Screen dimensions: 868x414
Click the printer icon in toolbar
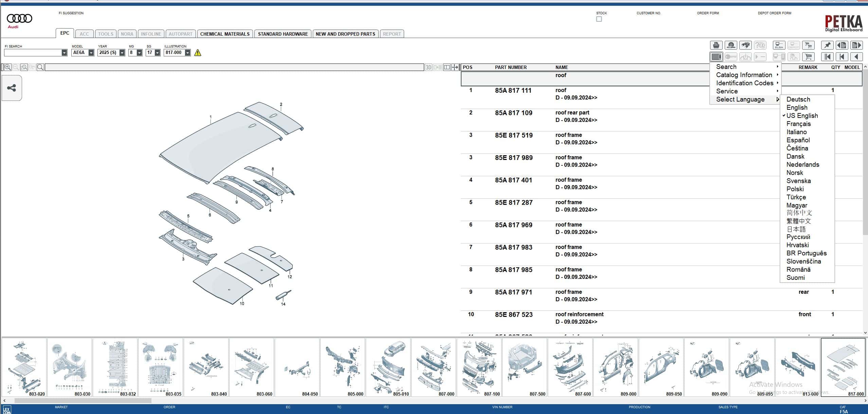[x=716, y=45]
